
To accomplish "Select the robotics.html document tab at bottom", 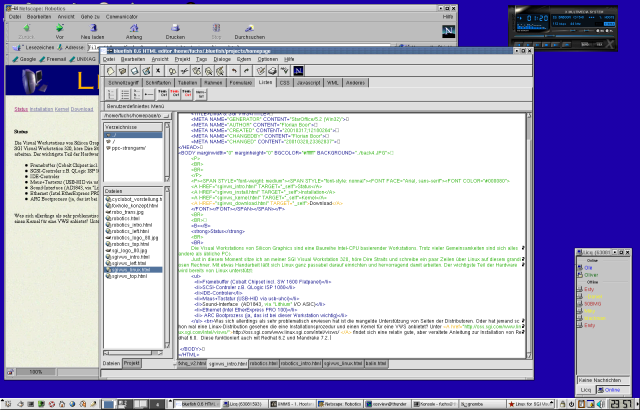I will pos(264,363).
